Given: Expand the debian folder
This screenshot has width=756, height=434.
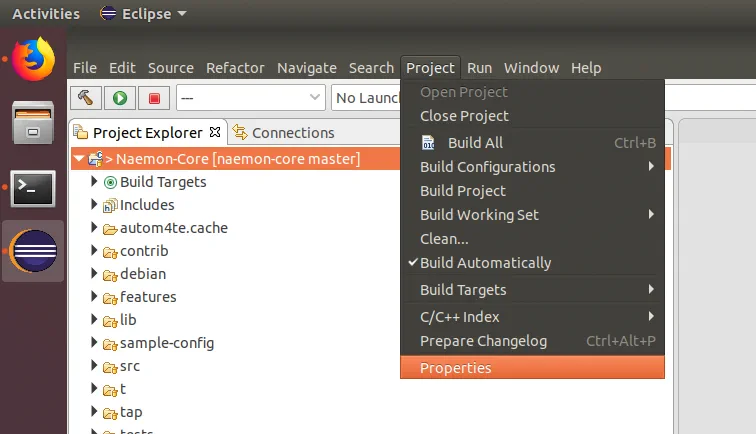Looking at the screenshot, I should [x=94, y=273].
